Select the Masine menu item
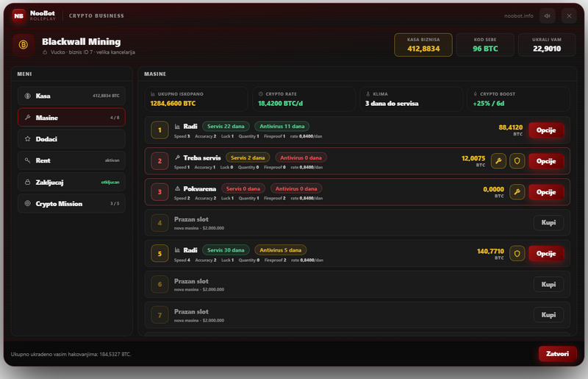The width and height of the screenshot is (588, 379). (x=71, y=118)
